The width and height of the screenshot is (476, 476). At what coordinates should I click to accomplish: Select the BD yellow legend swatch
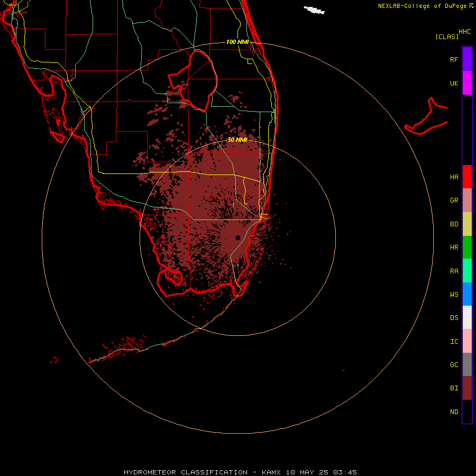pyautogui.click(x=467, y=224)
